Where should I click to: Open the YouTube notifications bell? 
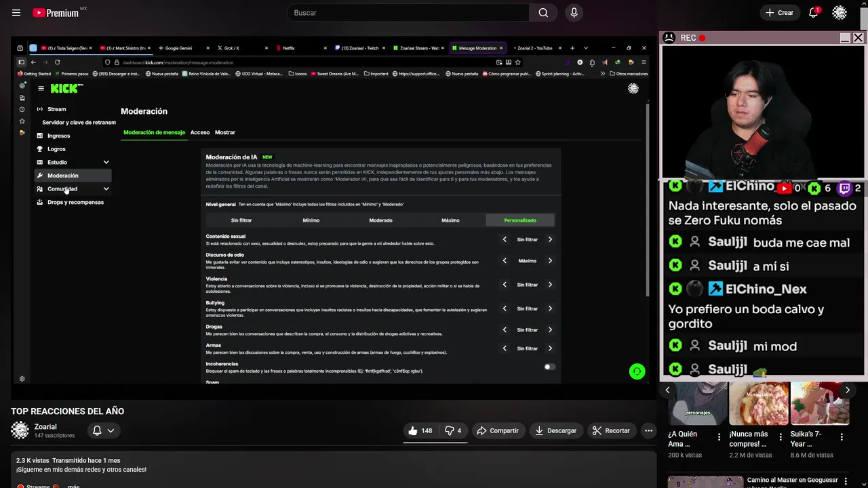(814, 13)
